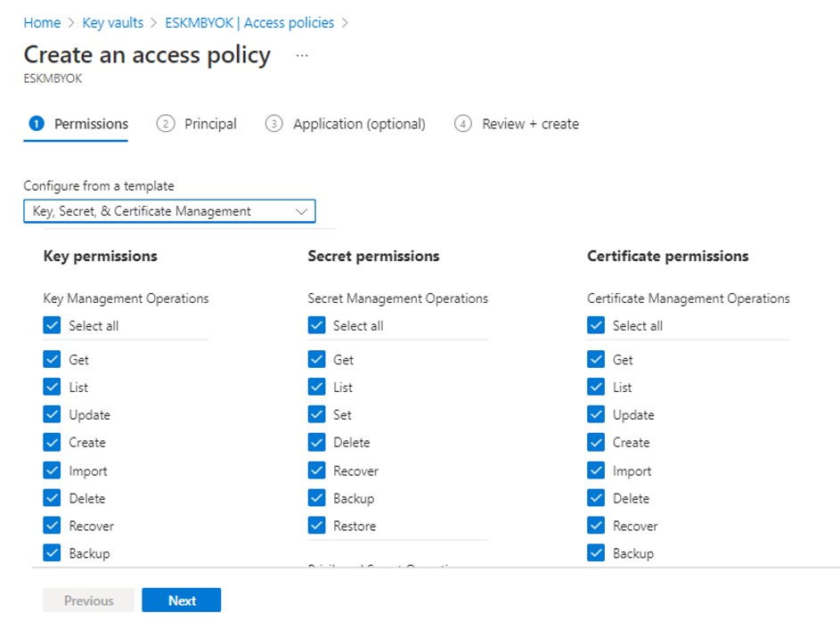840x621 pixels.
Task: Toggle Recover under Secret permissions
Action: pos(316,470)
